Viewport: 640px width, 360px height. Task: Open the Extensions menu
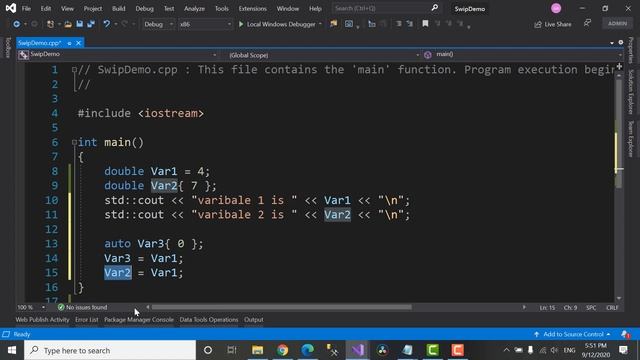coord(252,8)
